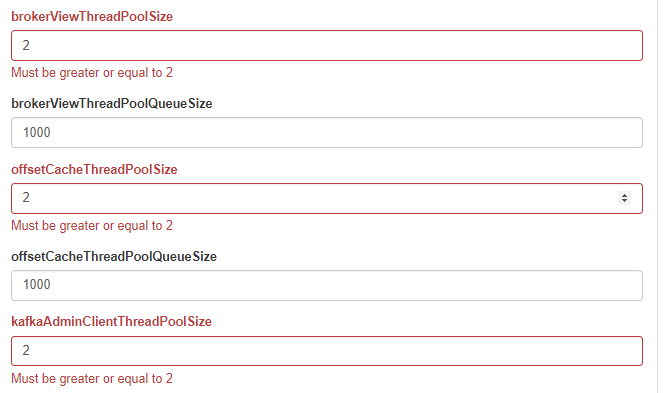Click the error message under brokerViewThreadPoolSize
The width and height of the screenshot is (665, 393).
[92, 72]
